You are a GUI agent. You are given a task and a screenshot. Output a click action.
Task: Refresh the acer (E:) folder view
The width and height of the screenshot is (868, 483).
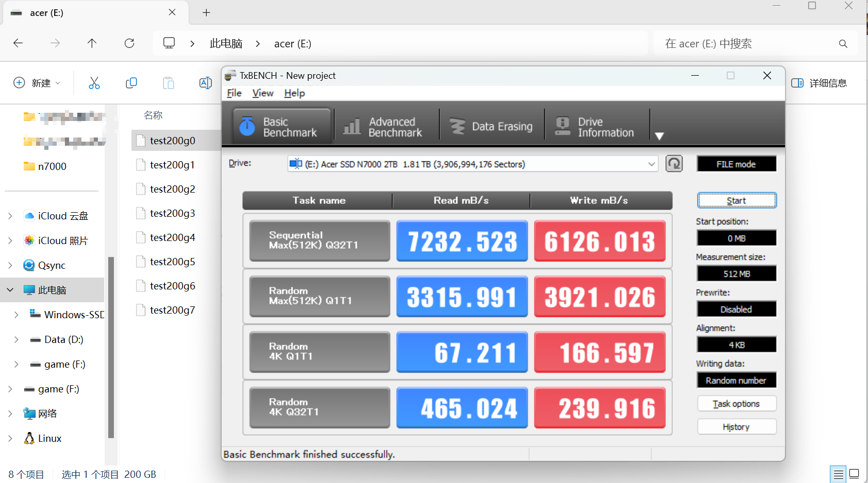click(x=129, y=43)
